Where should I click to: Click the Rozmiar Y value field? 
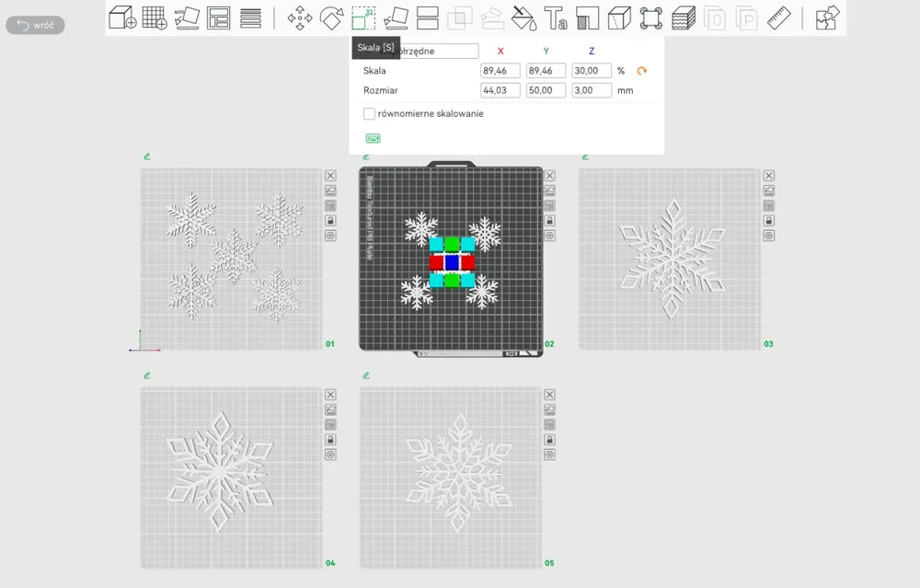click(x=546, y=90)
